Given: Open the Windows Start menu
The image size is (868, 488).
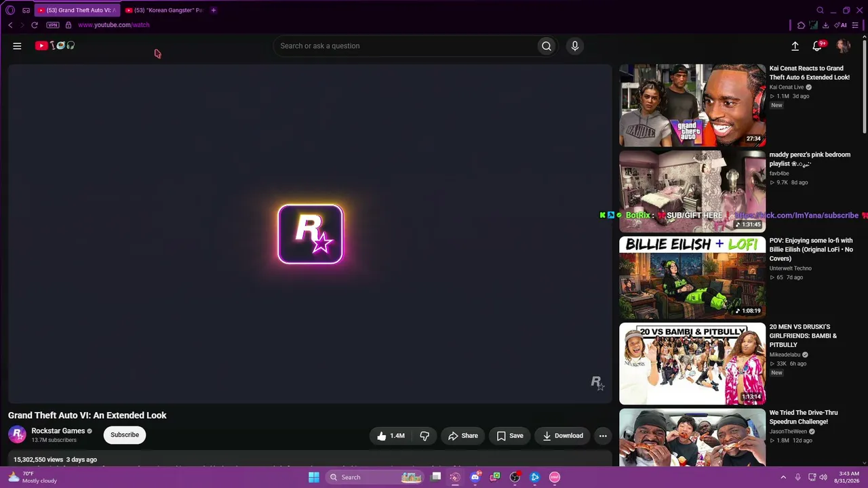Looking at the screenshot, I should [x=314, y=477].
